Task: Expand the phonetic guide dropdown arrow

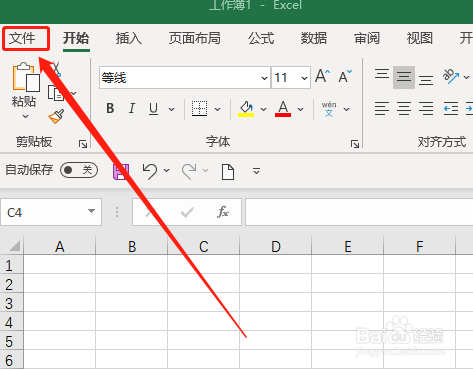Action: coord(347,109)
